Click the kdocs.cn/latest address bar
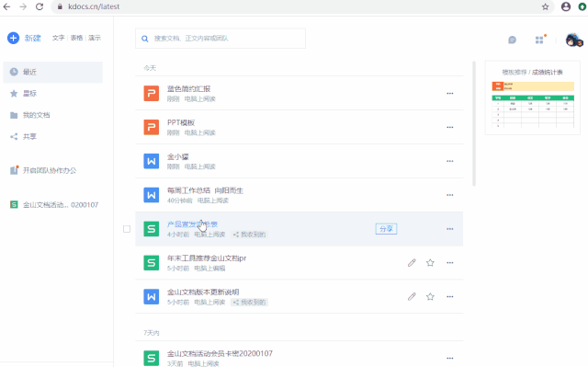This screenshot has width=588, height=367. [302, 6]
